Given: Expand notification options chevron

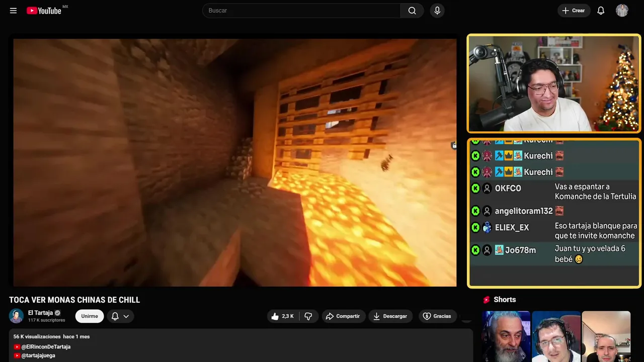Looking at the screenshot, I should tap(126, 316).
